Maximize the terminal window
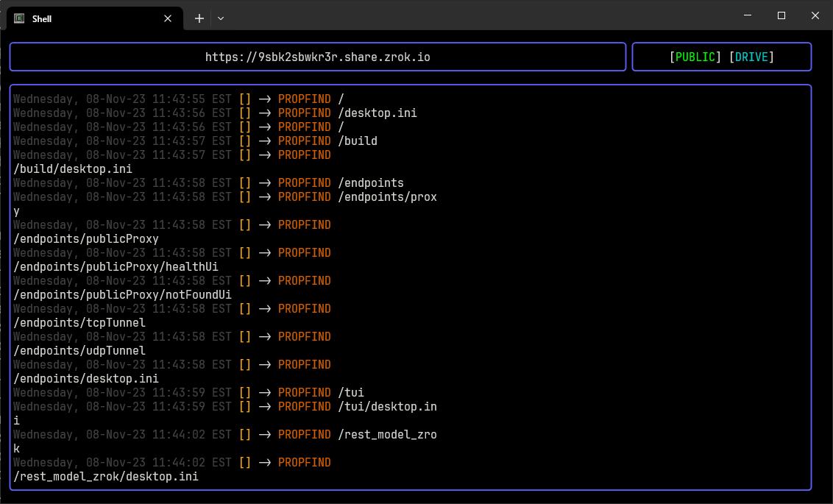833x504 pixels. (x=781, y=15)
